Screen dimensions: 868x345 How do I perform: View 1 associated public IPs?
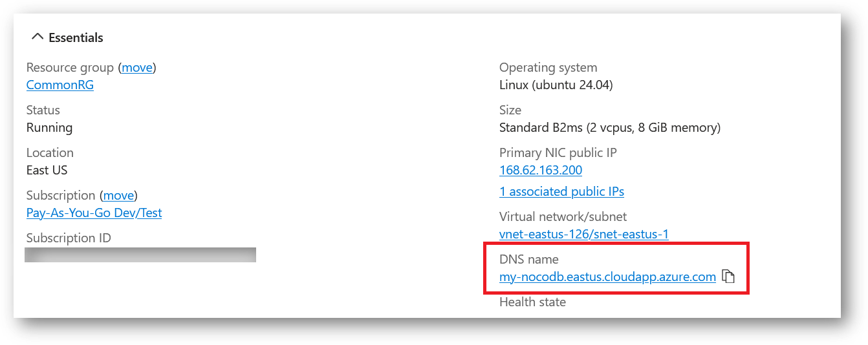(561, 191)
